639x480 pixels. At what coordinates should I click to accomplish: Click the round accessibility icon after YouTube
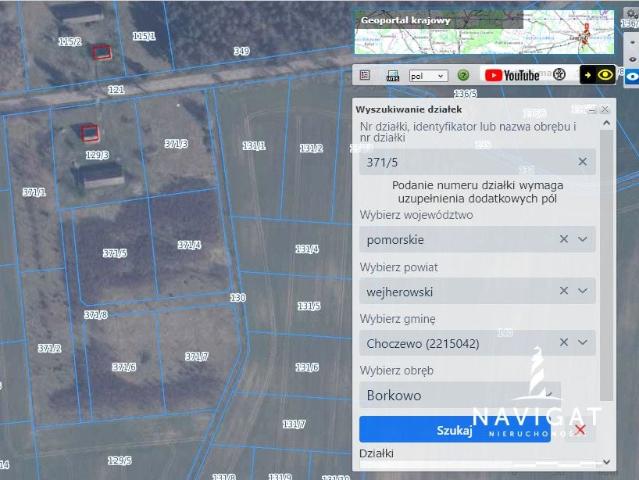coord(560,75)
